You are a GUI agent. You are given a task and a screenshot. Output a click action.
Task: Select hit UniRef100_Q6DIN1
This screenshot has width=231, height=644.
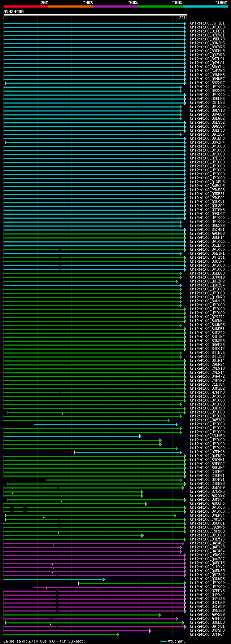[x=207, y=254]
